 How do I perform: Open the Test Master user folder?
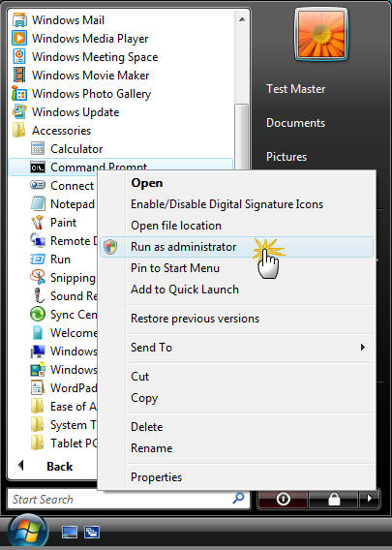click(x=295, y=89)
